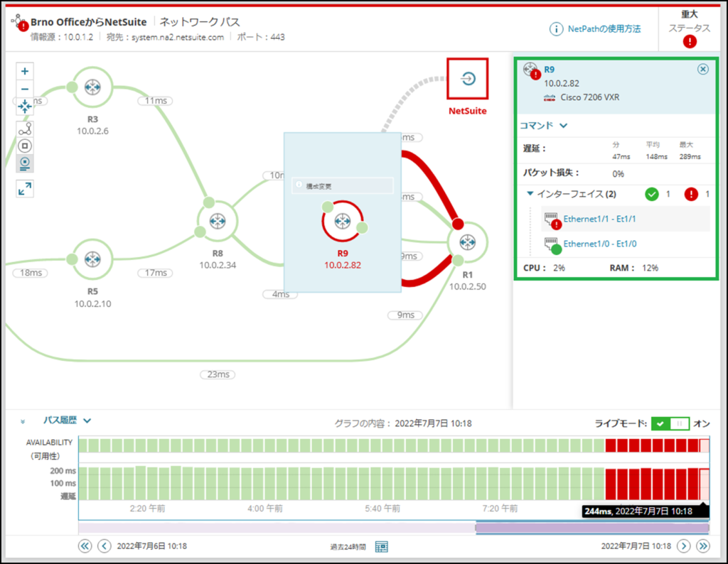Open Ethernet1/0 - Et1/0 interface link

click(600, 244)
